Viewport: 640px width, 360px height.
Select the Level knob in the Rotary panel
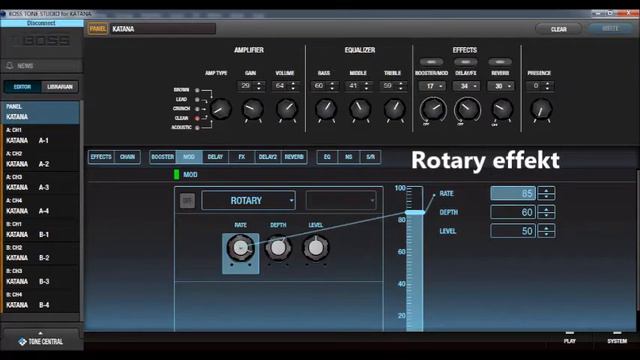[x=316, y=247]
